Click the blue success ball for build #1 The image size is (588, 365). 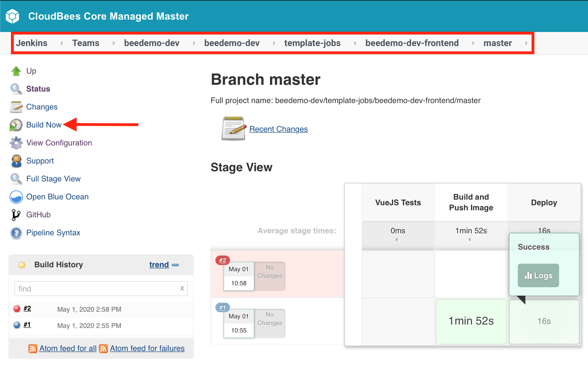pyautogui.click(x=17, y=325)
